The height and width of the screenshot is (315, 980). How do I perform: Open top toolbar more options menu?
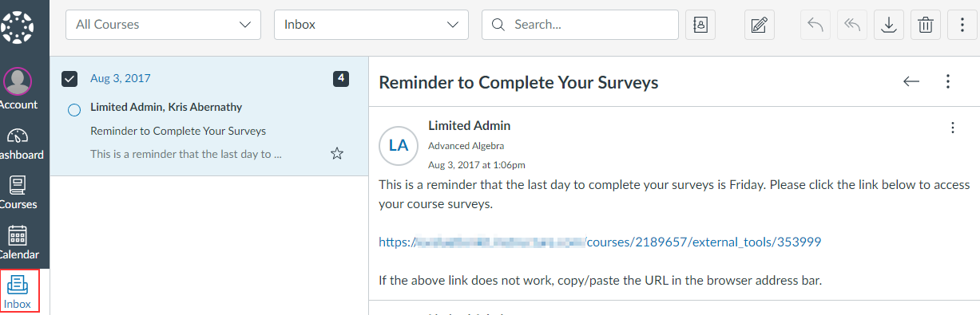(x=962, y=25)
